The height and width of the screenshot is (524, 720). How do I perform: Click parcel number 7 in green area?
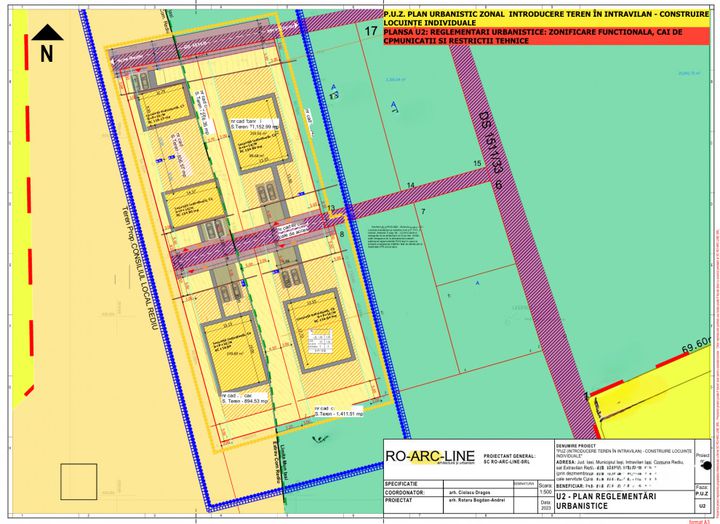click(423, 213)
